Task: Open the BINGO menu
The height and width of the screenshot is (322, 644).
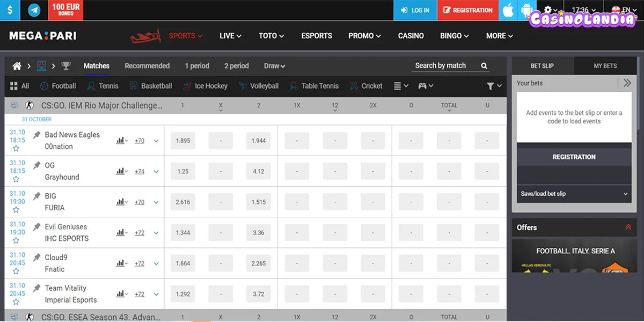Action: click(x=455, y=36)
